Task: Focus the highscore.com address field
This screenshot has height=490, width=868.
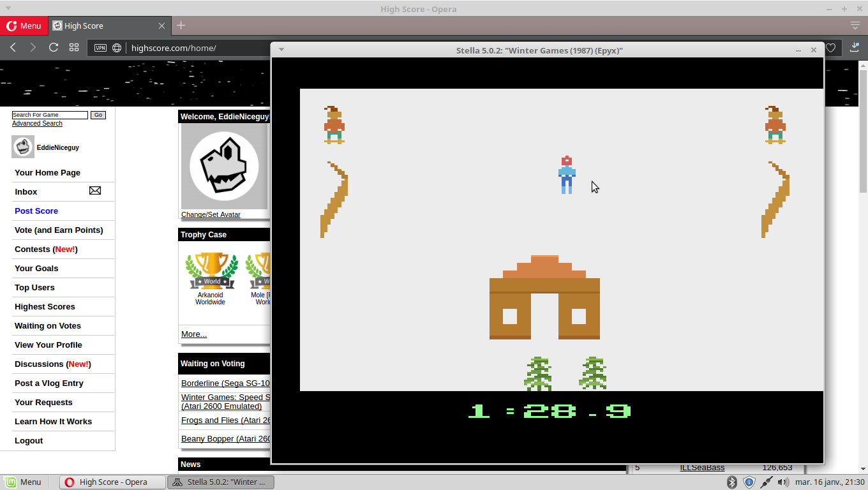Action: click(x=174, y=48)
